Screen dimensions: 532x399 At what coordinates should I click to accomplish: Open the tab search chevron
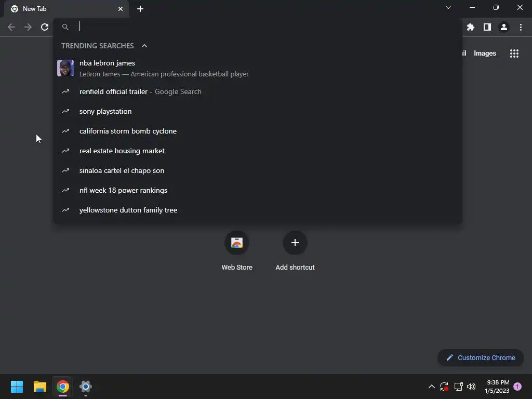pos(448,7)
